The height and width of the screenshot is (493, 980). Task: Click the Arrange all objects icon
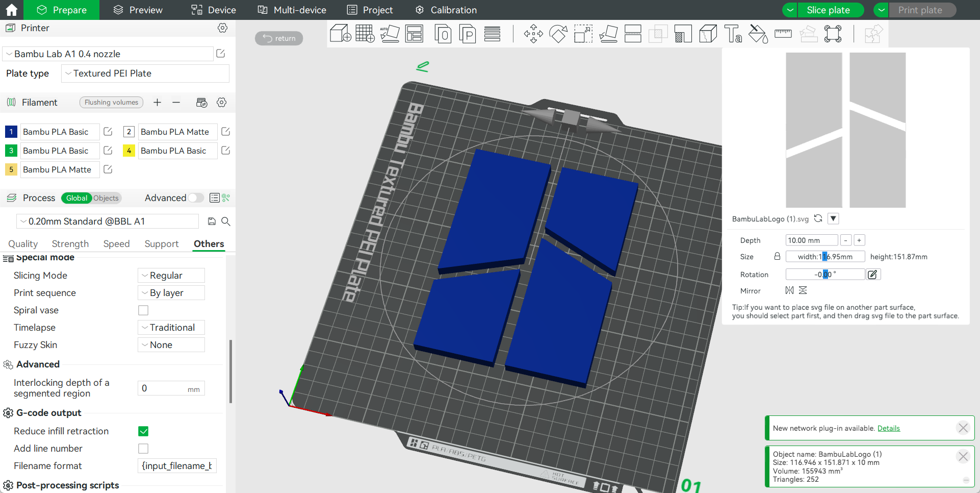pyautogui.click(x=414, y=34)
